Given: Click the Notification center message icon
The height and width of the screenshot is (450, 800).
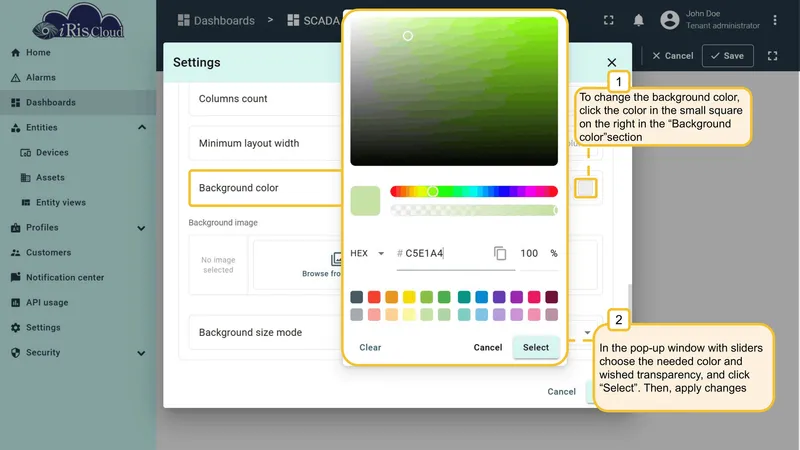Looking at the screenshot, I should pos(15,277).
